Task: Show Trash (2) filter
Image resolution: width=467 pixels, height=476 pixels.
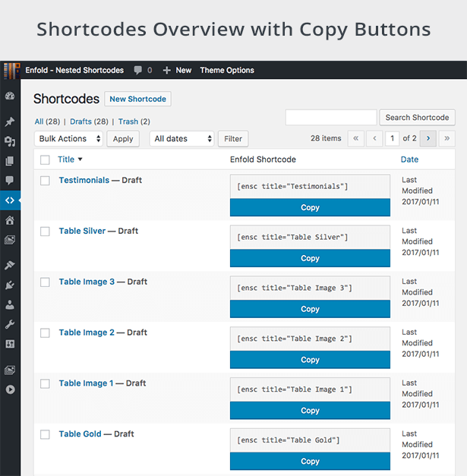Action: [134, 121]
